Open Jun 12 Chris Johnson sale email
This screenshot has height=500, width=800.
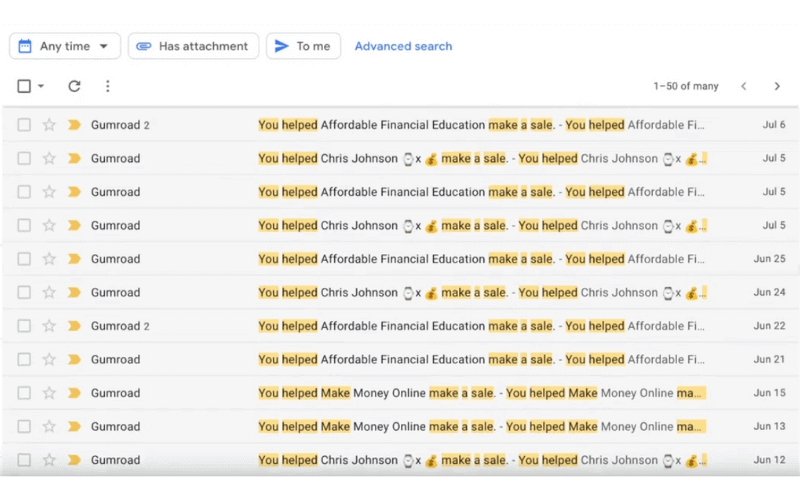point(400,460)
